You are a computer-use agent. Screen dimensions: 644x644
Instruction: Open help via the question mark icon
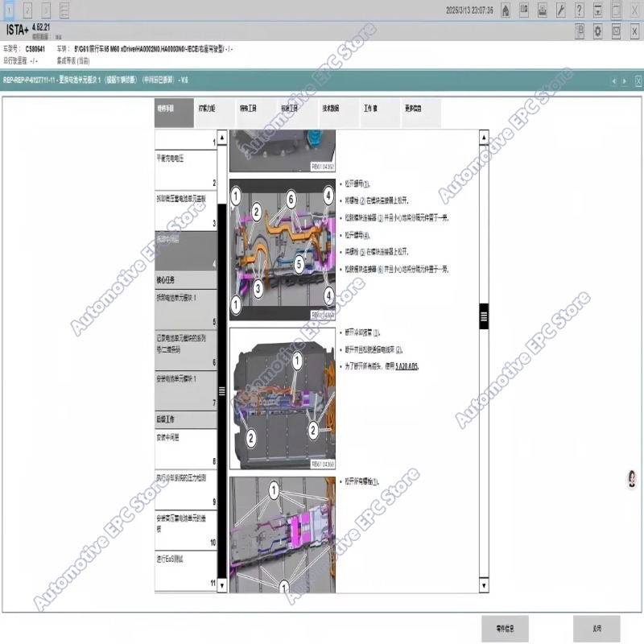pos(579,10)
